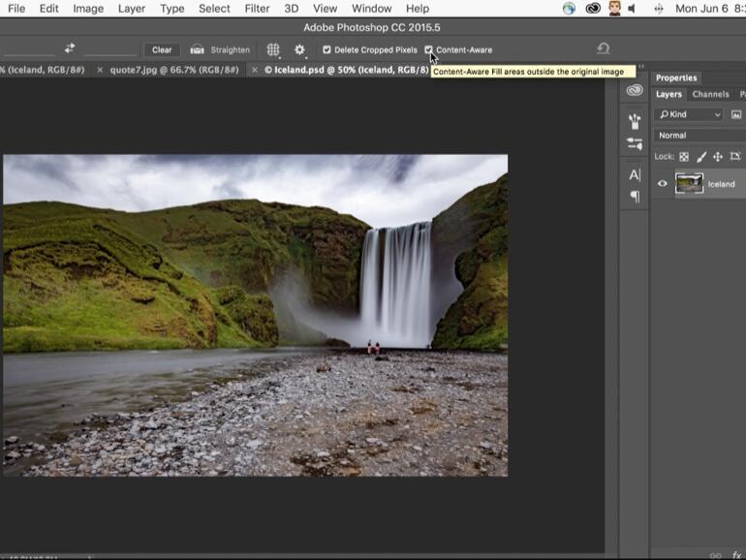
Task: Lock transparent pixels of the layer
Action: click(684, 156)
